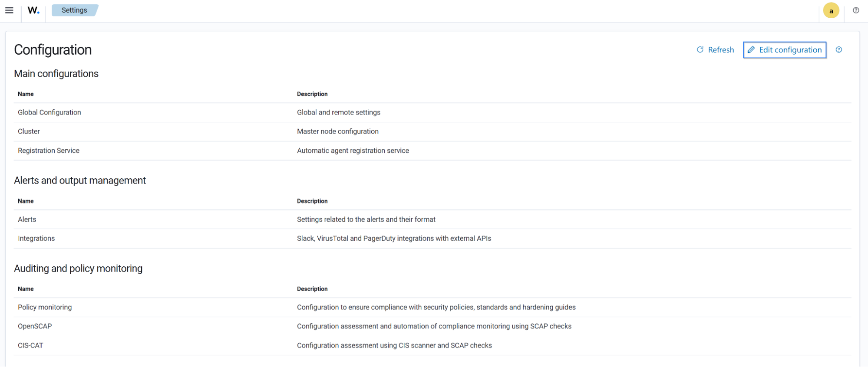868x367 pixels.
Task: Click the help icon beside Edit configuration
Action: [839, 49]
